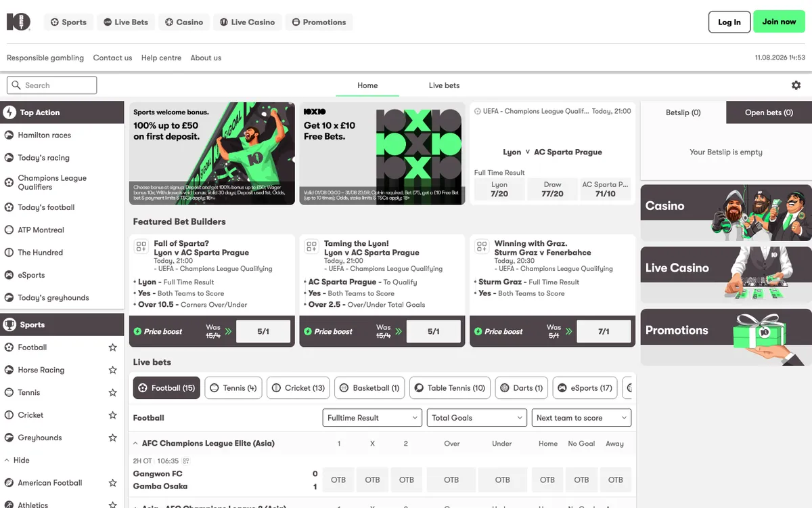Open the sports welcome bonus banner
Viewport: 812px width, 508px height.
click(212, 153)
